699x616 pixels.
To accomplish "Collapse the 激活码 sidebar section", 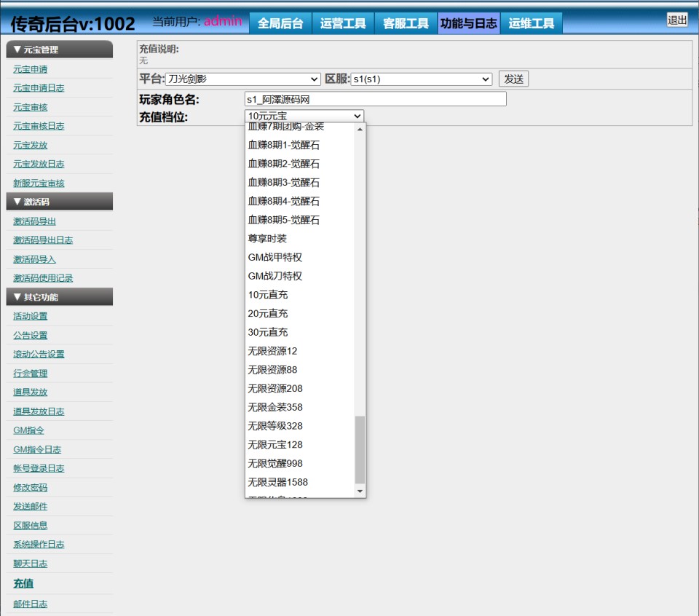I will pos(59,202).
